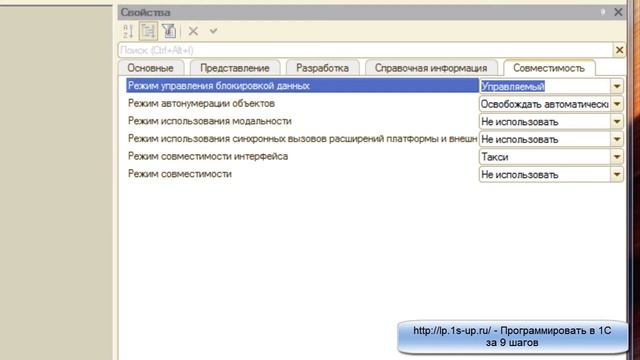Click the lp.1s-up.ru link banner
The width and height of the screenshot is (640, 360).
[x=512, y=337]
